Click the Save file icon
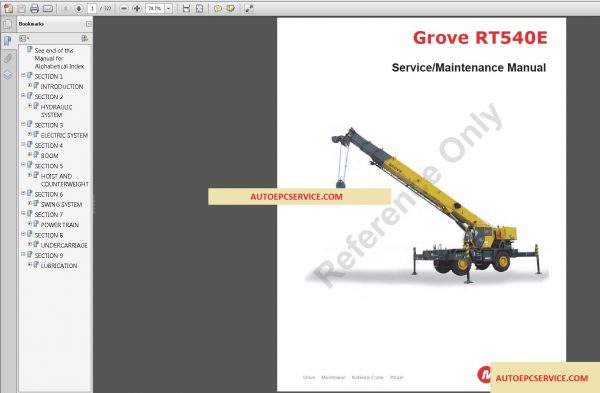Viewport: 600px width, 393px height. point(22,8)
